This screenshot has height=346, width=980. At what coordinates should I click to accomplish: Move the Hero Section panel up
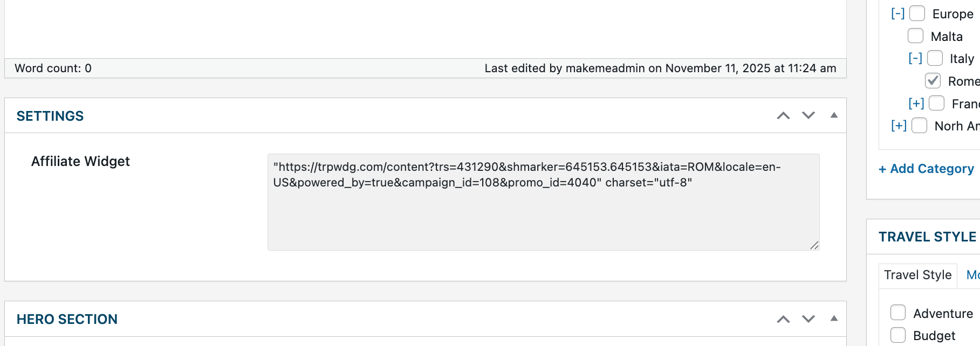(783, 319)
